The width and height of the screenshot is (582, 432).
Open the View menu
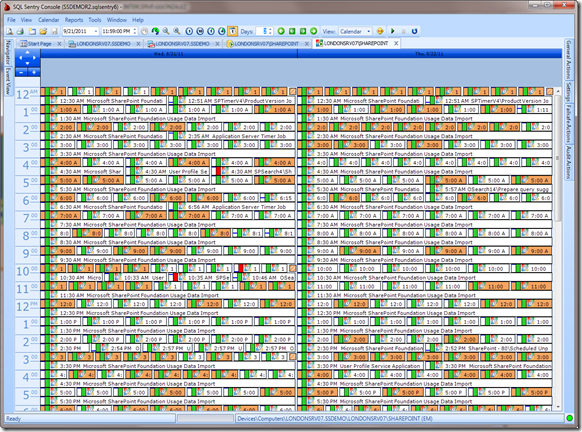[26, 20]
